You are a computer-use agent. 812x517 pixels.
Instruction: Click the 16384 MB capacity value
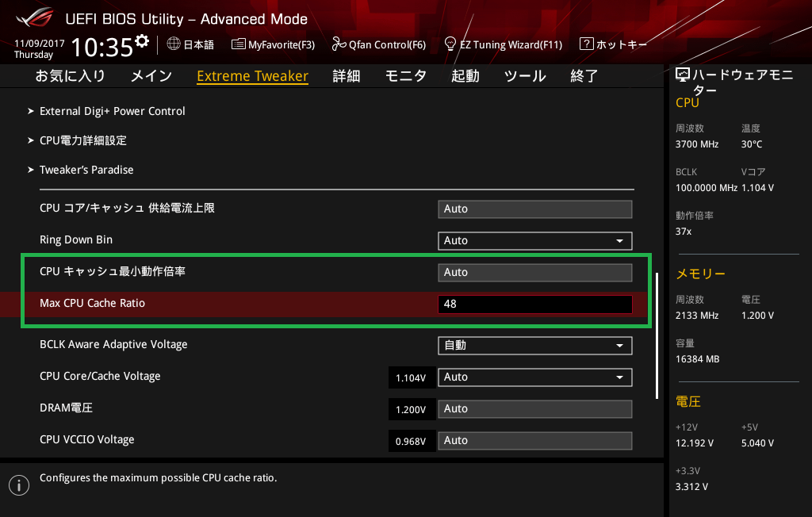tap(698, 359)
